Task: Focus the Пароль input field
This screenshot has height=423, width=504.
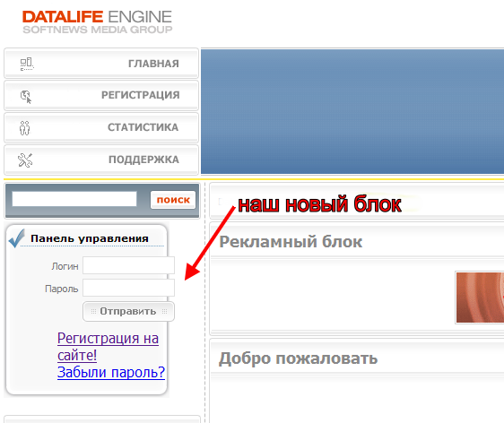Action: tap(128, 288)
